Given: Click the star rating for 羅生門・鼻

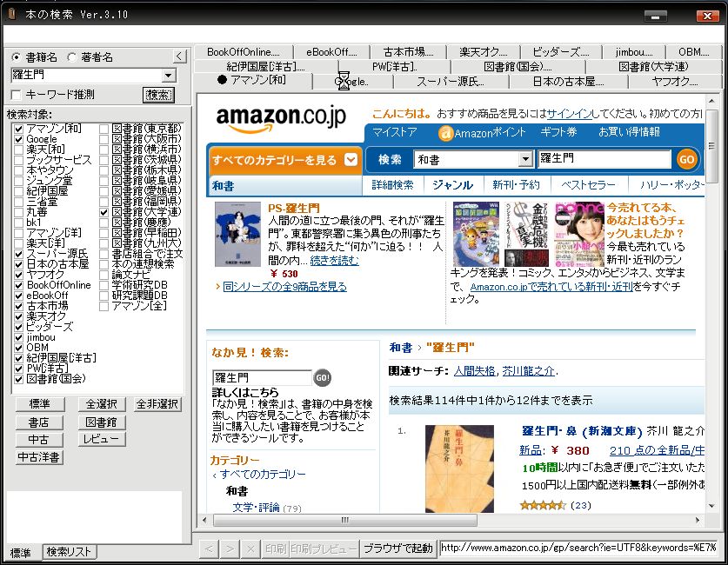Looking at the screenshot, I should point(543,505).
